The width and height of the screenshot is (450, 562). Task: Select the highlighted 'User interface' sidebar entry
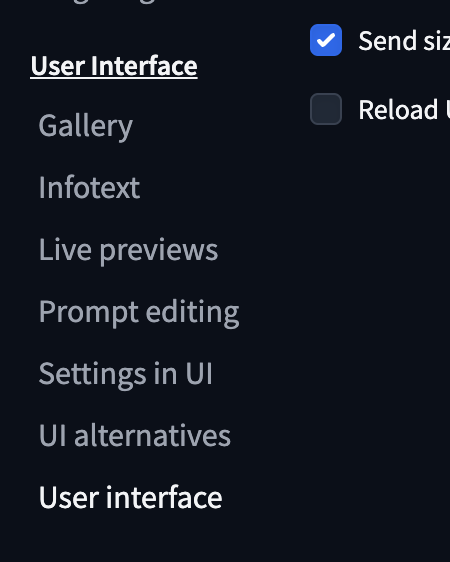click(130, 497)
